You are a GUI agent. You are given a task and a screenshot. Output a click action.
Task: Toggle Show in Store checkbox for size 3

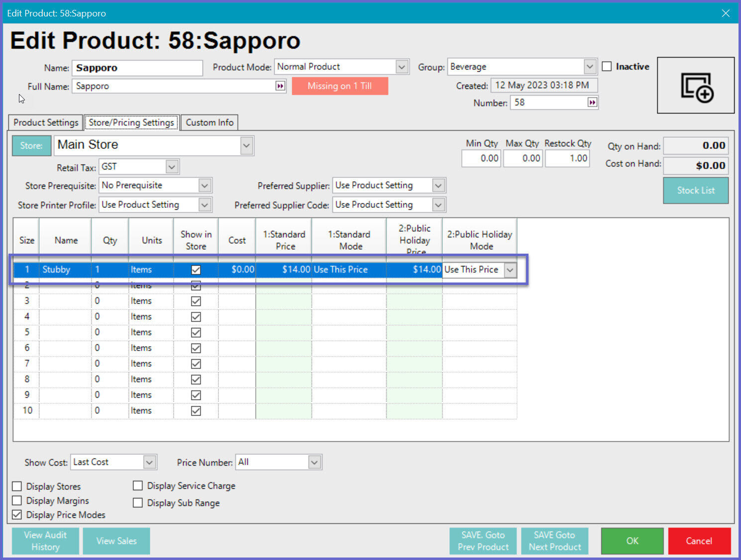tap(196, 301)
